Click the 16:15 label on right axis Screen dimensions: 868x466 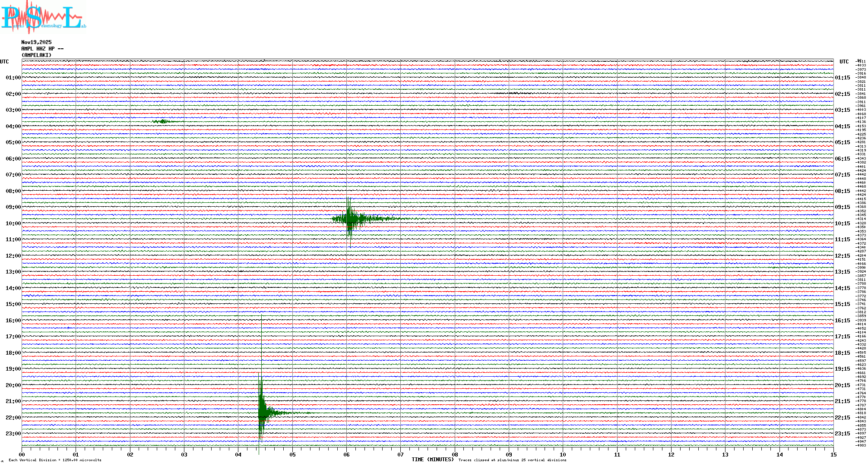point(842,321)
